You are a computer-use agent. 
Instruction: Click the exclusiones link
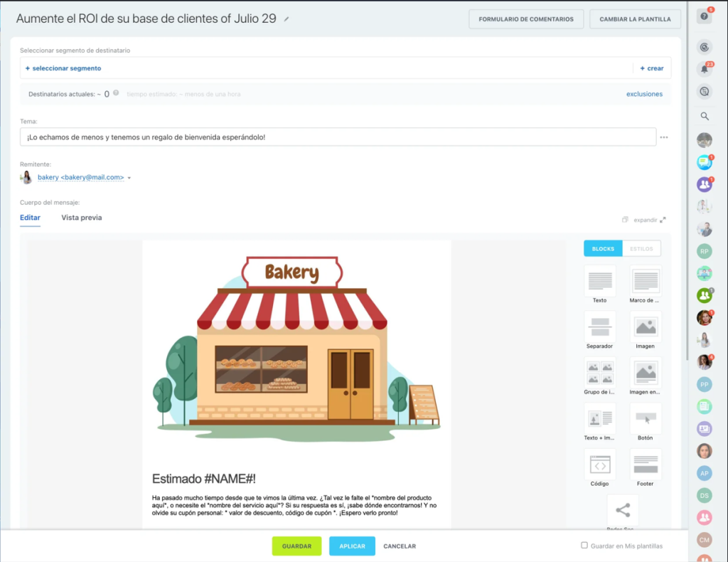click(644, 94)
